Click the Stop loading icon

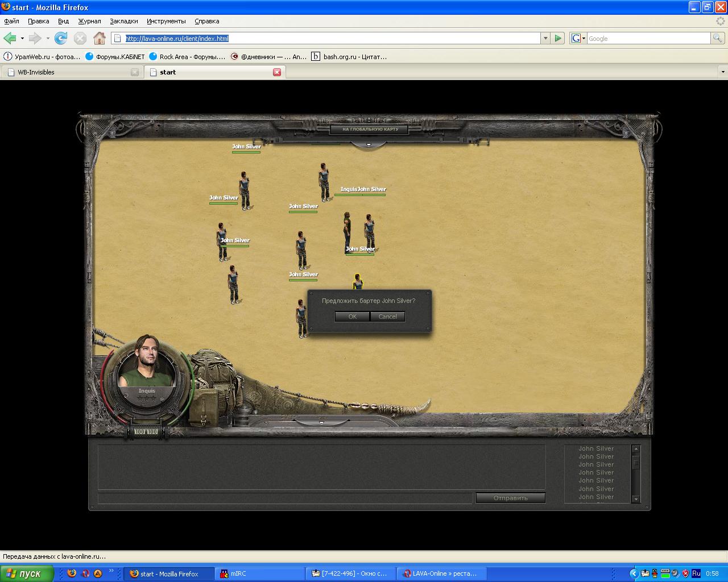coord(80,38)
